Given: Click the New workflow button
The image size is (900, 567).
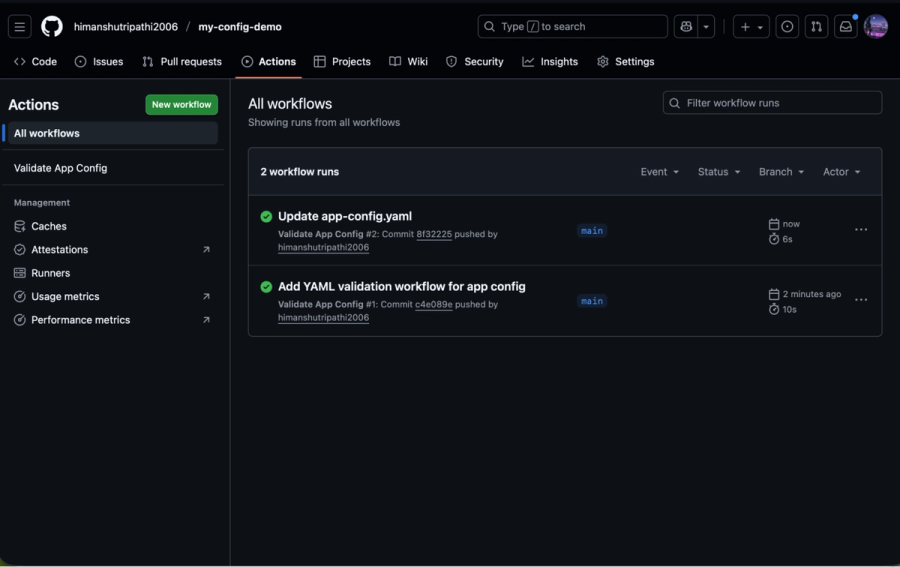Looking at the screenshot, I should [x=181, y=105].
